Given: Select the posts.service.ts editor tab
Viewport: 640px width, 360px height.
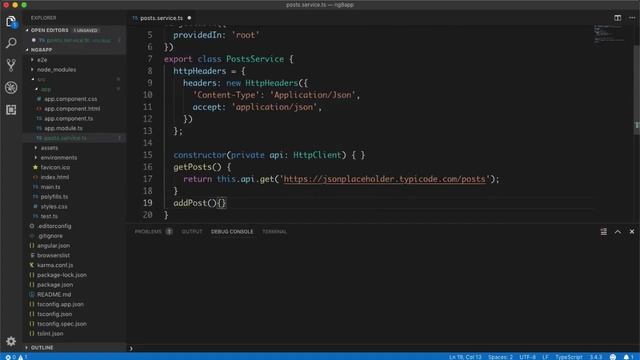Looking at the screenshot, I should (x=161, y=18).
